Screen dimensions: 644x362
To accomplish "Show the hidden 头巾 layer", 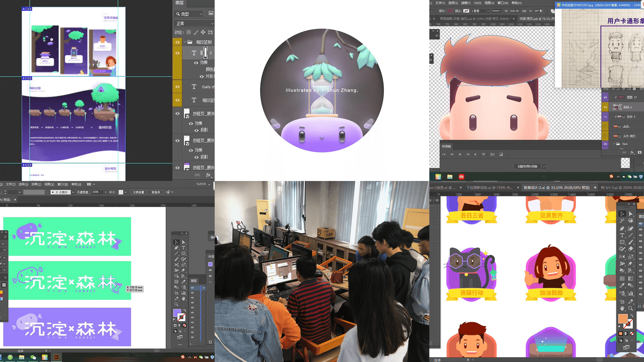I will point(605,126).
